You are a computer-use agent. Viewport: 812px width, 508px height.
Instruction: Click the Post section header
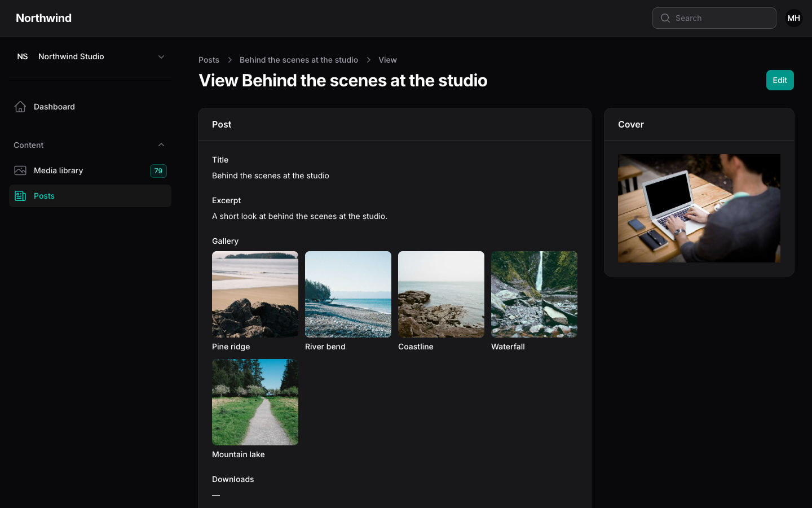395,124
